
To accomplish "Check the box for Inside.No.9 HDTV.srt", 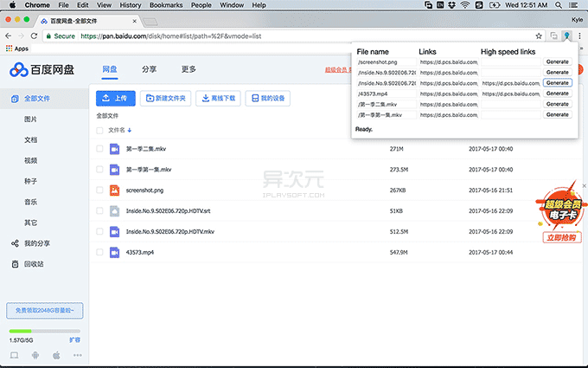I will click(99, 210).
